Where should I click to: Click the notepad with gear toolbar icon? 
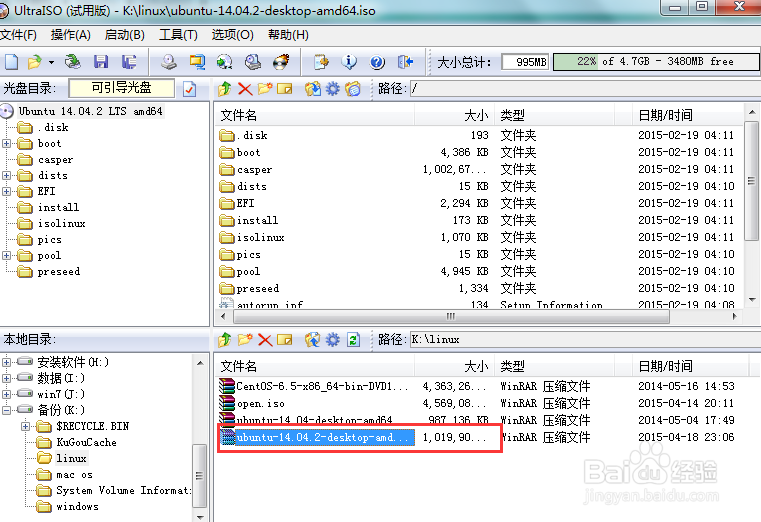pos(321,62)
